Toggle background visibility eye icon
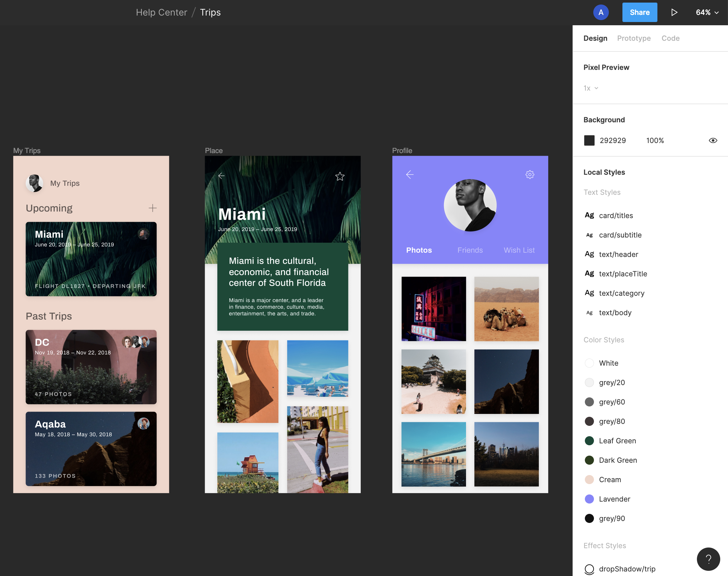Screen dimensions: 728x576 (713, 140)
